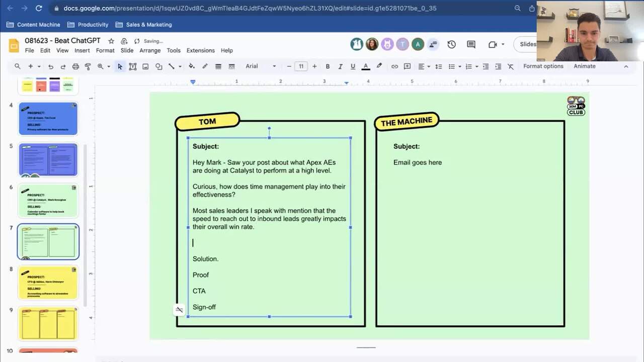Image resolution: width=644 pixels, height=362 pixels.
Task: Toggle bold formatting
Action: [x=328, y=66]
